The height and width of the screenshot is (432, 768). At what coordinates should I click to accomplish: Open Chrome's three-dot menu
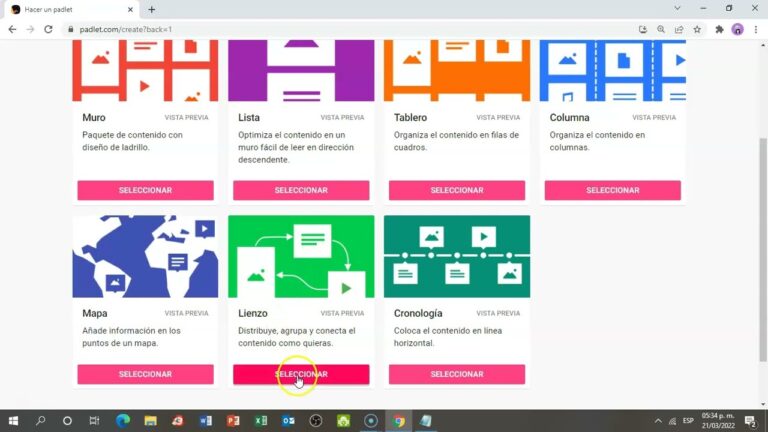pos(756,29)
